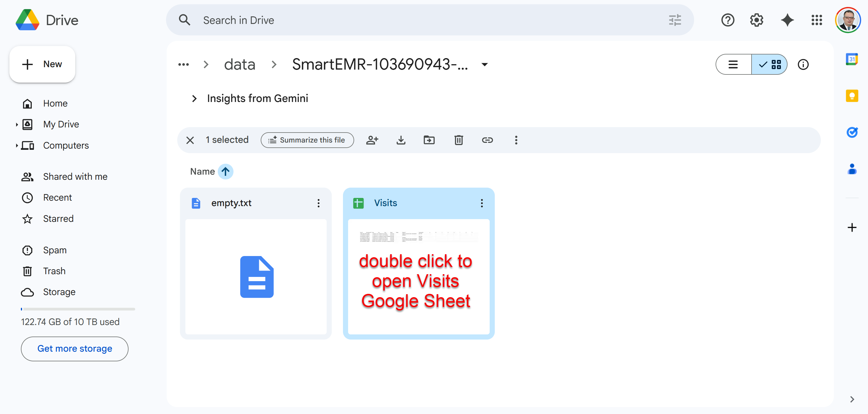Move the selected file to another folder
This screenshot has height=414, width=868.
[x=429, y=140]
